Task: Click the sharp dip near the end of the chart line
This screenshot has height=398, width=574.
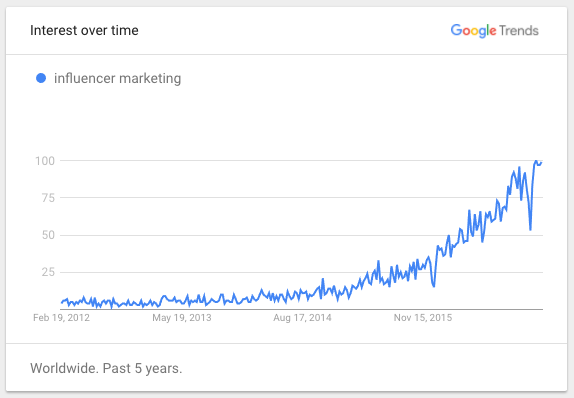Action: pyautogui.click(x=530, y=230)
